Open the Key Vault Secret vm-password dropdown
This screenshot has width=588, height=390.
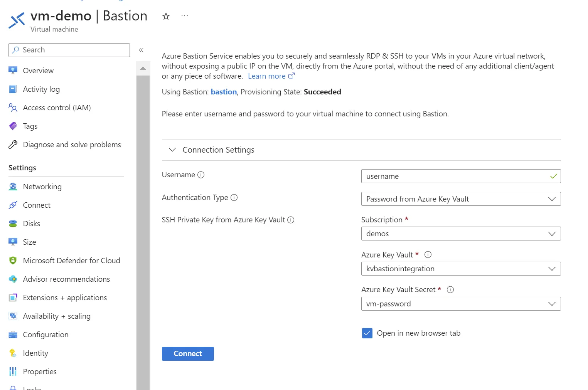(x=461, y=304)
